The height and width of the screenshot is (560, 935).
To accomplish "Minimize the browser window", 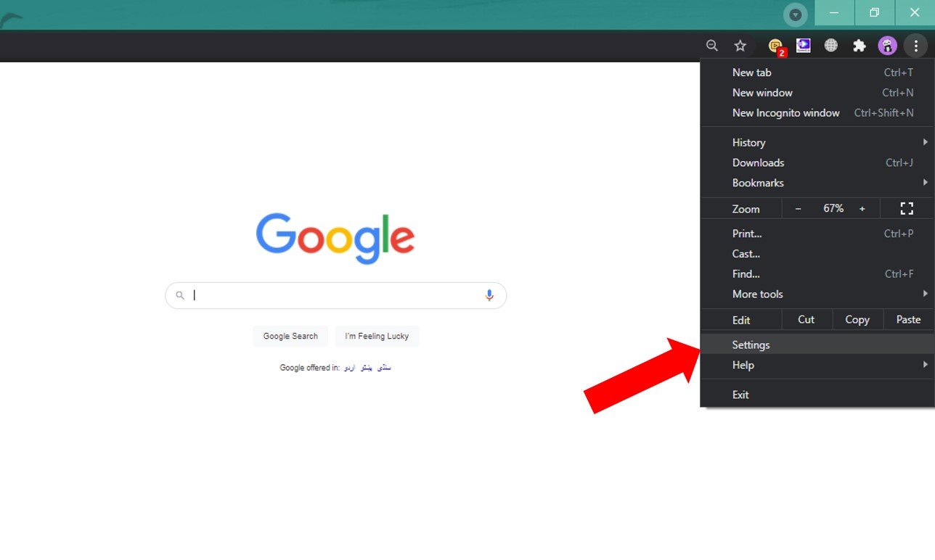I will tap(834, 13).
